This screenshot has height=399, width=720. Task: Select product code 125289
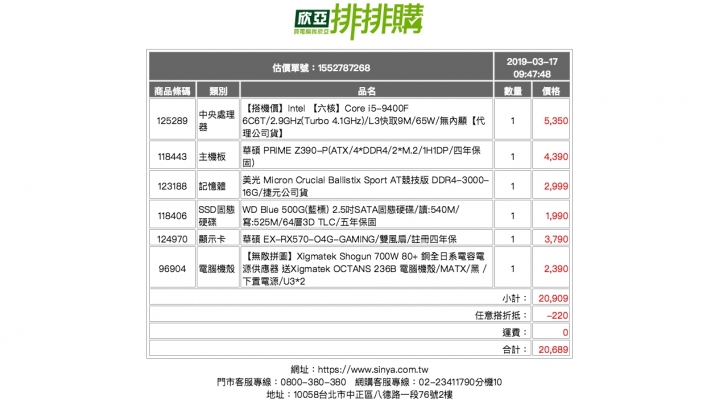[x=172, y=121]
